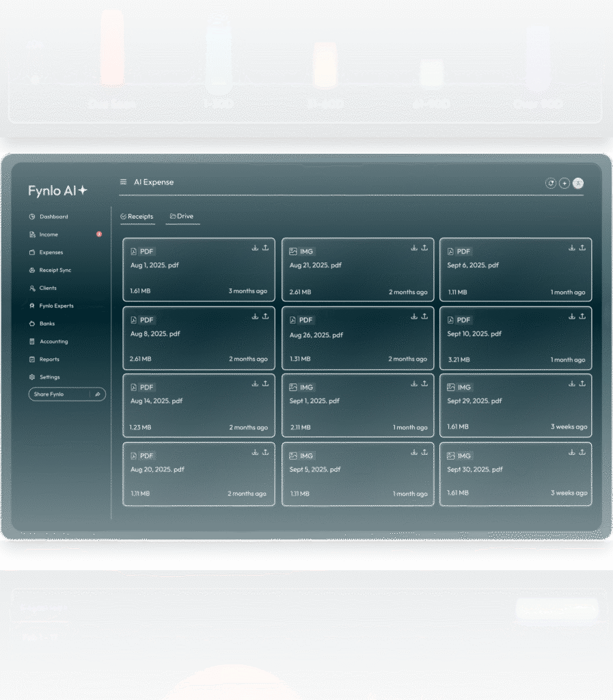
Task: Click share icon on Aug 21, 2025 card
Action: [424, 248]
